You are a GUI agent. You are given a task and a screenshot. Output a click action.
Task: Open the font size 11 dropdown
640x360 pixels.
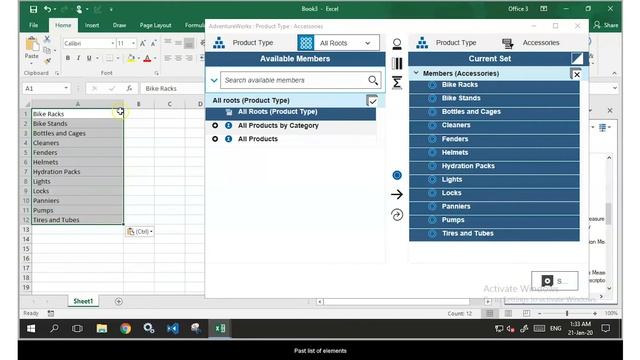click(133, 43)
